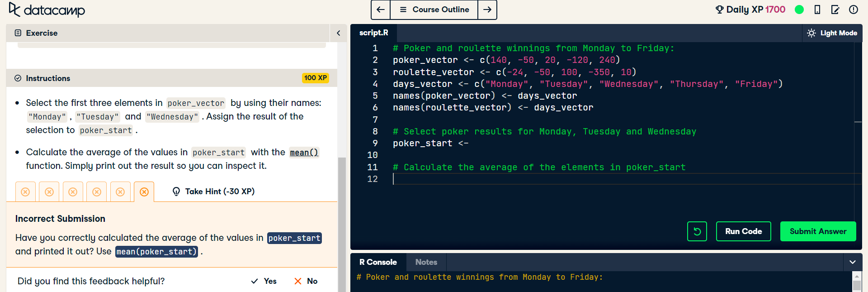This screenshot has width=868, height=292.
Task: Click names(roulette_vector) line 6
Action: [493, 108]
